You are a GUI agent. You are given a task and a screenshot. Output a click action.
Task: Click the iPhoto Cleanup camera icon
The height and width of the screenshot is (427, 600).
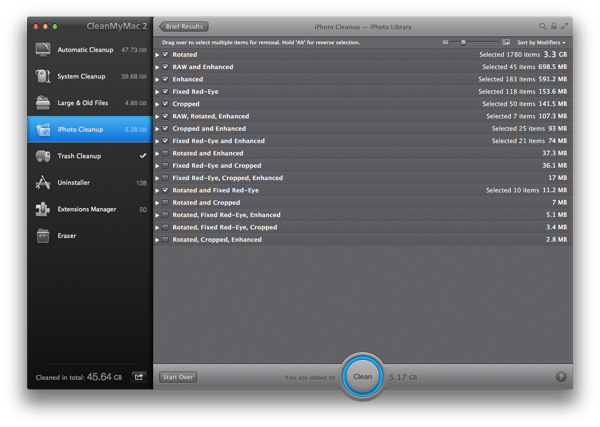(43, 129)
